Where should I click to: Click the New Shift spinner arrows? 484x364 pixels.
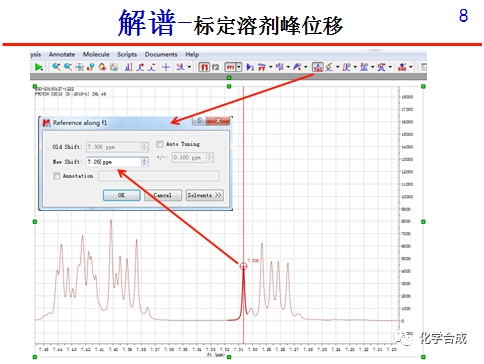144,162
